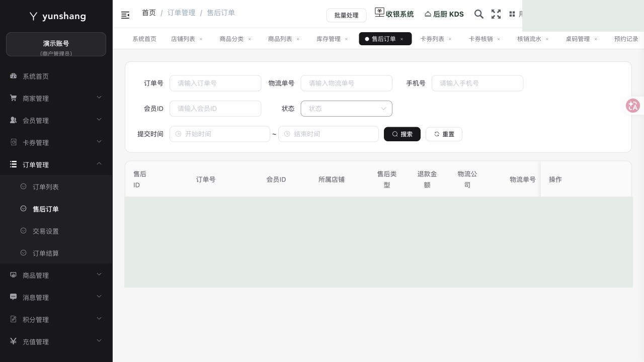This screenshot has height=362, width=644.
Task: Expand the 会员管理 menu chevron
Action: pos(99,119)
